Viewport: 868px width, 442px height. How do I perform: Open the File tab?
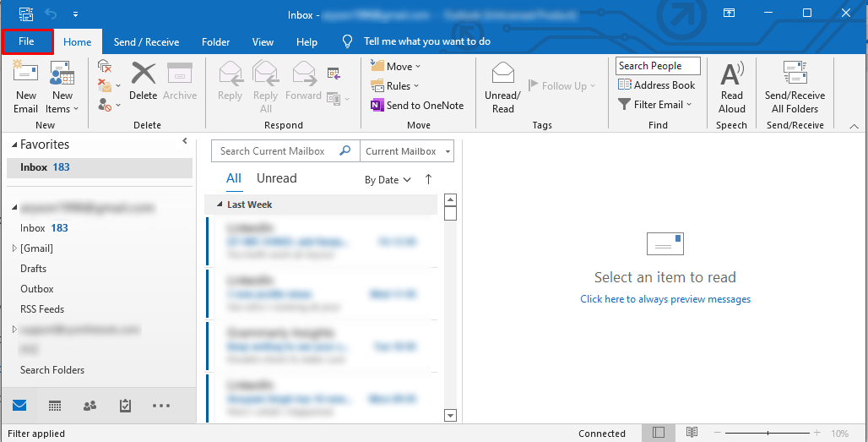27,41
